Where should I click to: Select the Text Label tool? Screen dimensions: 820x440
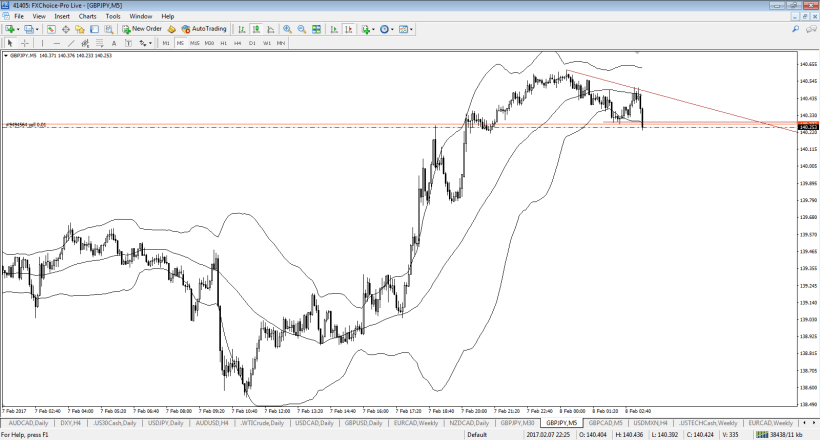[128, 43]
